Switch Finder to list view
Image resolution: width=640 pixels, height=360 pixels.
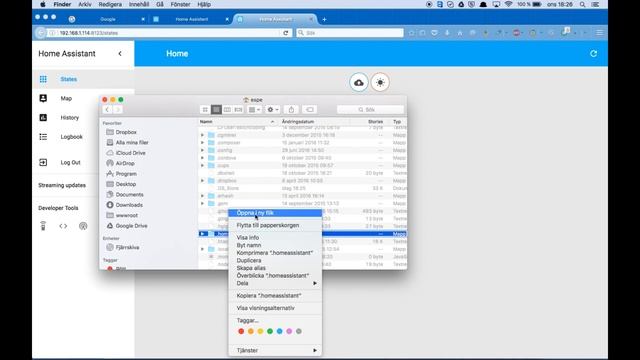pyautogui.click(x=216, y=109)
